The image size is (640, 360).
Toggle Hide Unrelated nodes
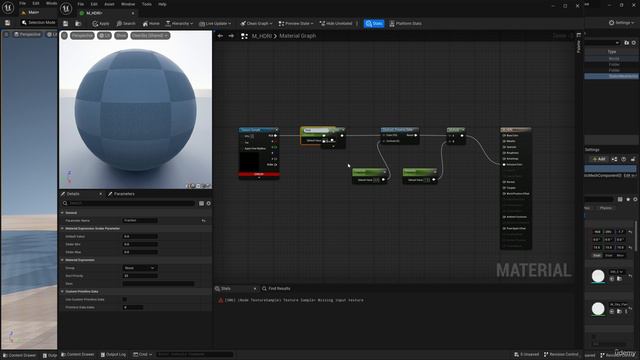point(336,24)
